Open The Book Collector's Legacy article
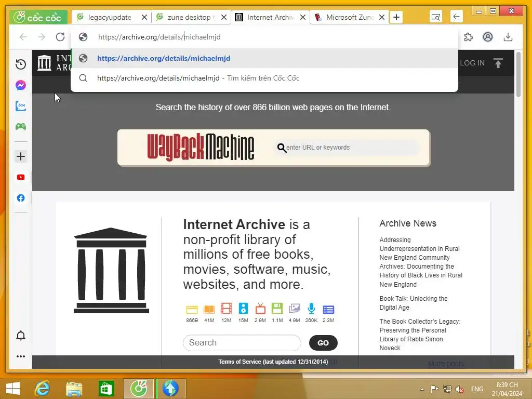Image resolution: width=532 pixels, height=399 pixels. pos(420,335)
